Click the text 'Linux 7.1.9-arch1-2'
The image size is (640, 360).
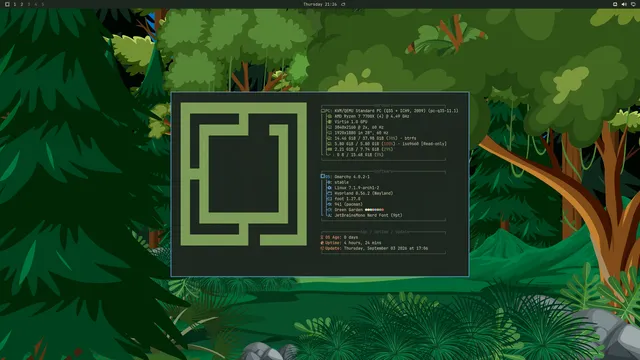point(357,188)
